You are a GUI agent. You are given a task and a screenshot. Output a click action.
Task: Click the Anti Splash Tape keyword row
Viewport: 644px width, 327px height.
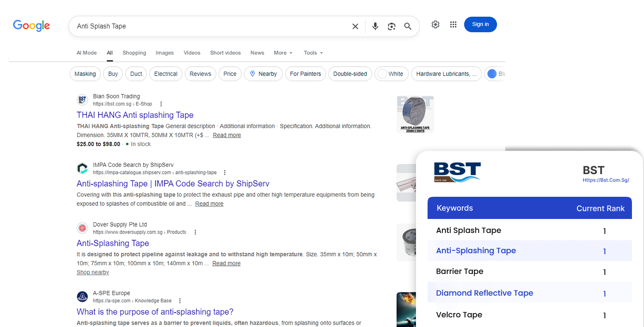click(x=530, y=230)
